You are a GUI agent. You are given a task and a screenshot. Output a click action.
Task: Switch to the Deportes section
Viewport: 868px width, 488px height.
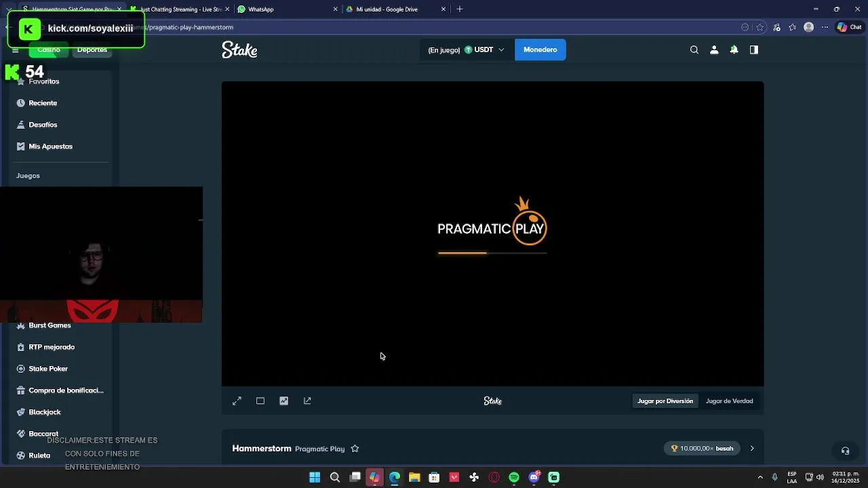pyautogui.click(x=92, y=49)
